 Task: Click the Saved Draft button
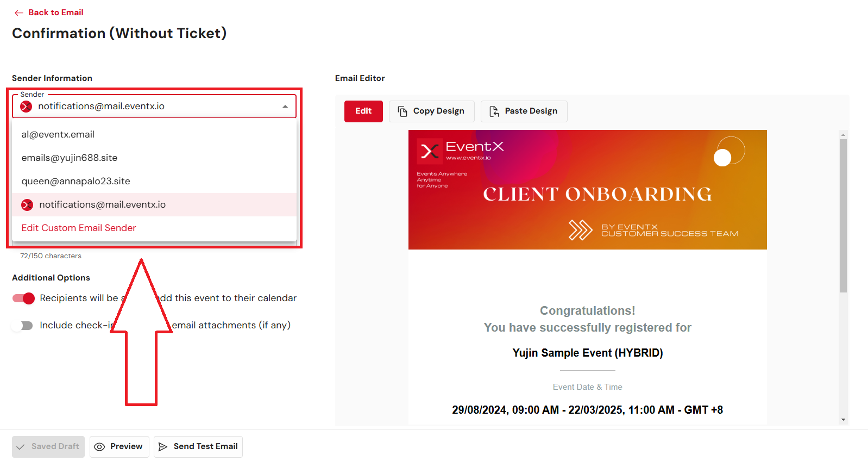pos(48,446)
